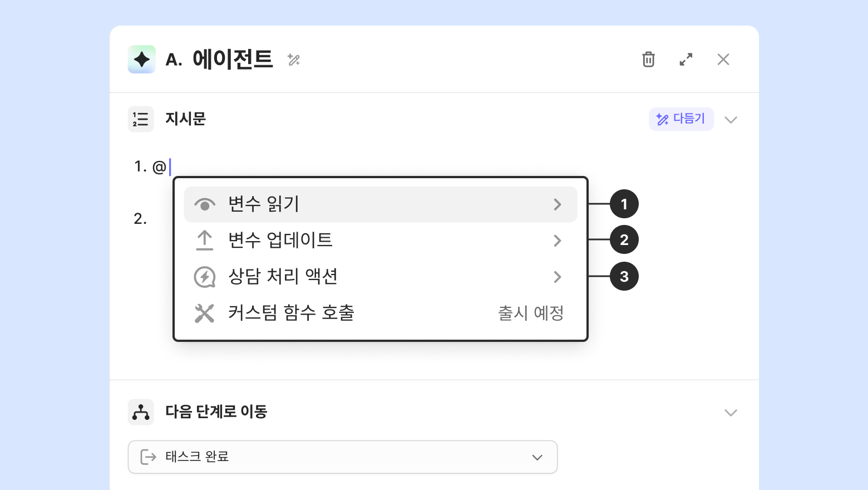Delete the agent with trash icon
This screenshot has width=868, height=490.
coord(648,60)
